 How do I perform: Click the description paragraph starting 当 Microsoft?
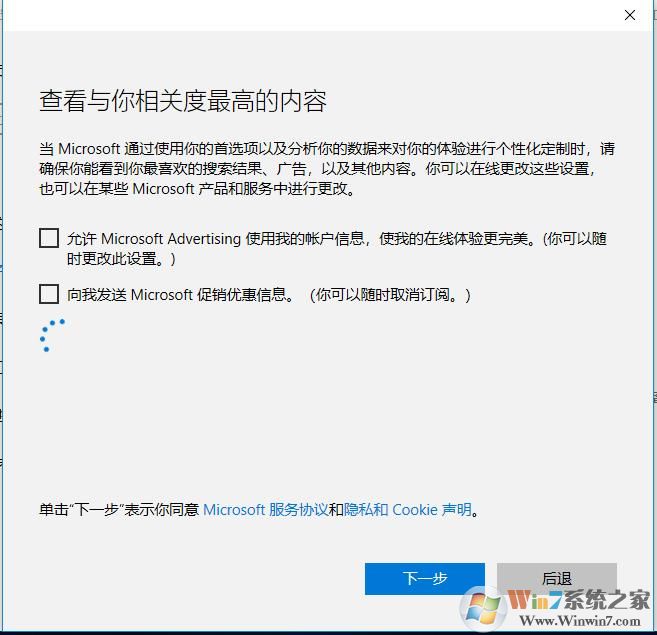click(327, 168)
